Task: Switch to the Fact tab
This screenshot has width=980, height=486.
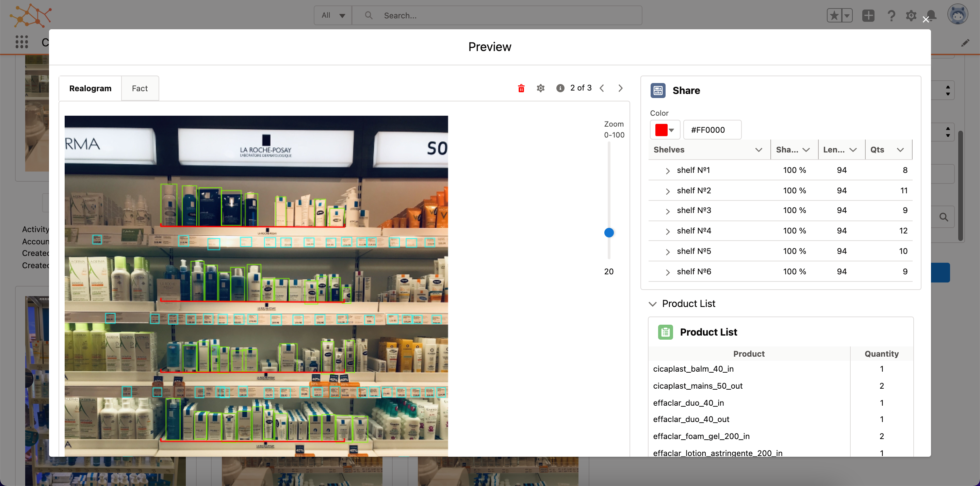Action: (x=140, y=88)
